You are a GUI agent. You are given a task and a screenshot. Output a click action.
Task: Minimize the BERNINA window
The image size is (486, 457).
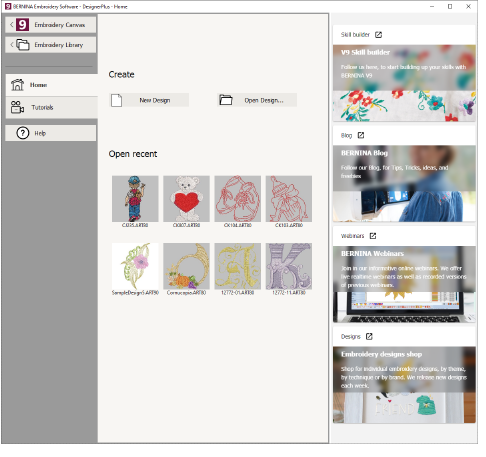click(x=432, y=6)
